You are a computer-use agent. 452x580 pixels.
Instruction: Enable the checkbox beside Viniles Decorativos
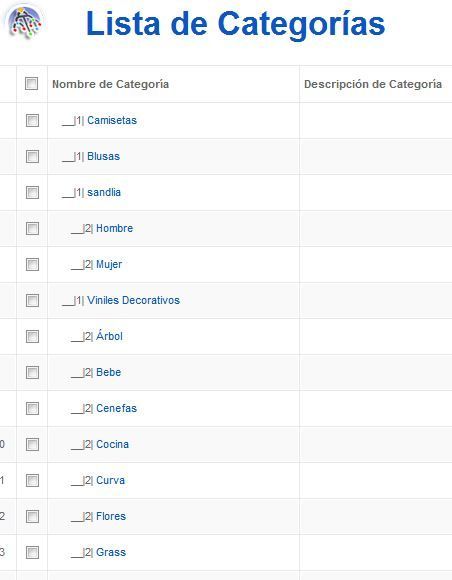pyautogui.click(x=32, y=300)
